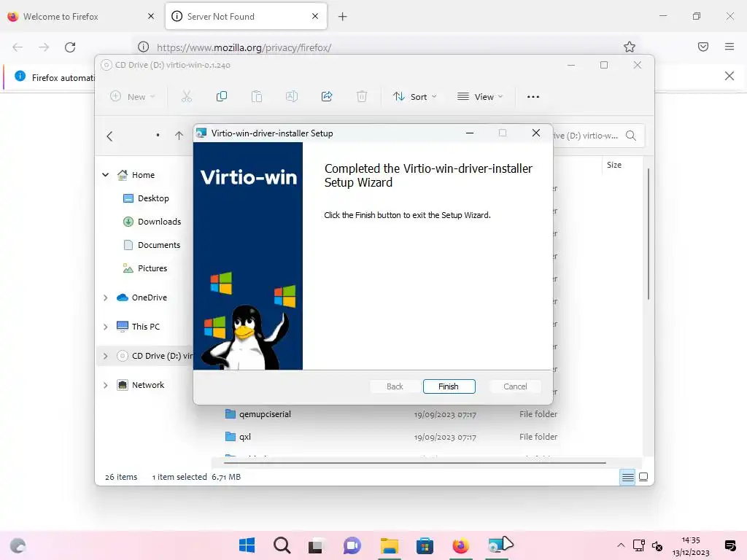Image resolution: width=747 pixels, height=560 pixels.
Task: Click the disabled Back button in the installer
Action: (395, 386)
